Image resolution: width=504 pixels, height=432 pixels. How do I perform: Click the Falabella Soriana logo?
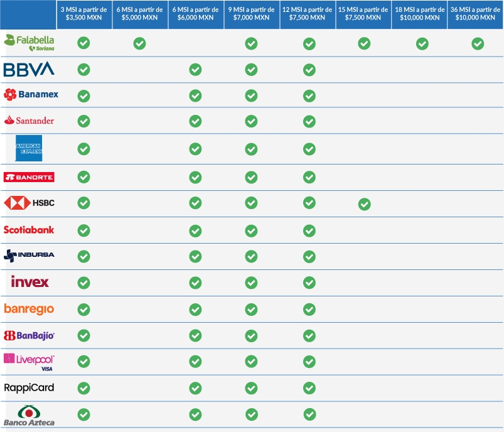[x=29, y=43]
